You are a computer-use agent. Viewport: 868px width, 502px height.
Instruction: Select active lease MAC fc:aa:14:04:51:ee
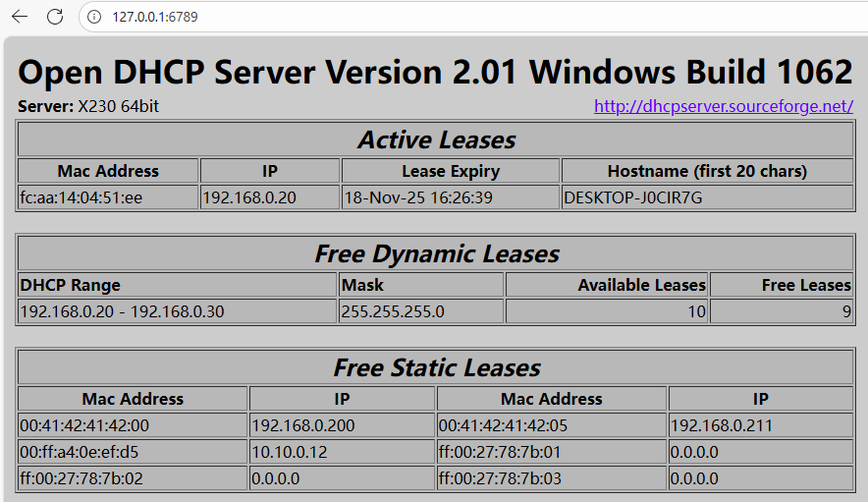[81, 197]
